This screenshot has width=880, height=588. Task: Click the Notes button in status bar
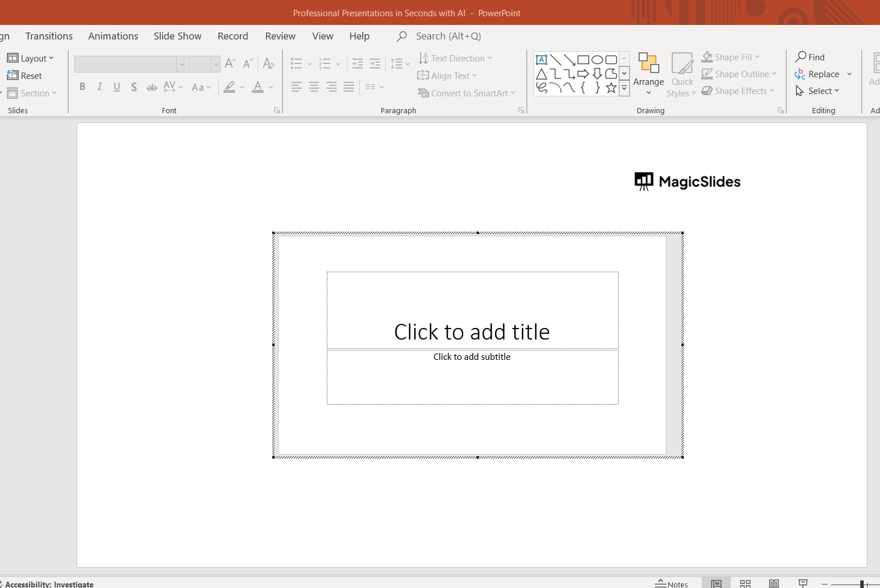coord(672,584)
